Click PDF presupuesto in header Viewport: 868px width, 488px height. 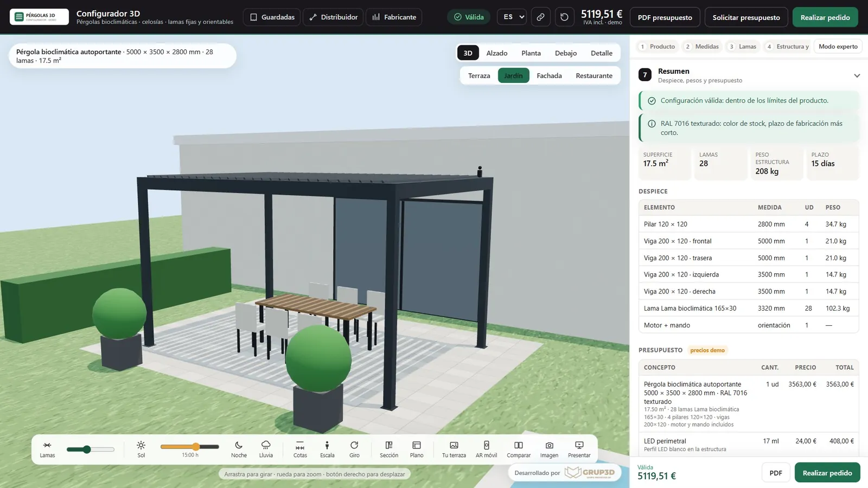click(x=665, y=17)
